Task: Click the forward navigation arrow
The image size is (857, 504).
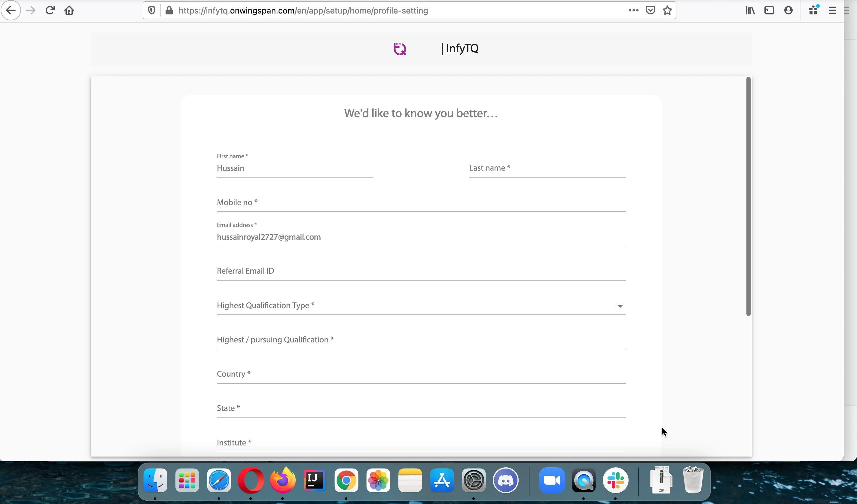Action: 31,11
